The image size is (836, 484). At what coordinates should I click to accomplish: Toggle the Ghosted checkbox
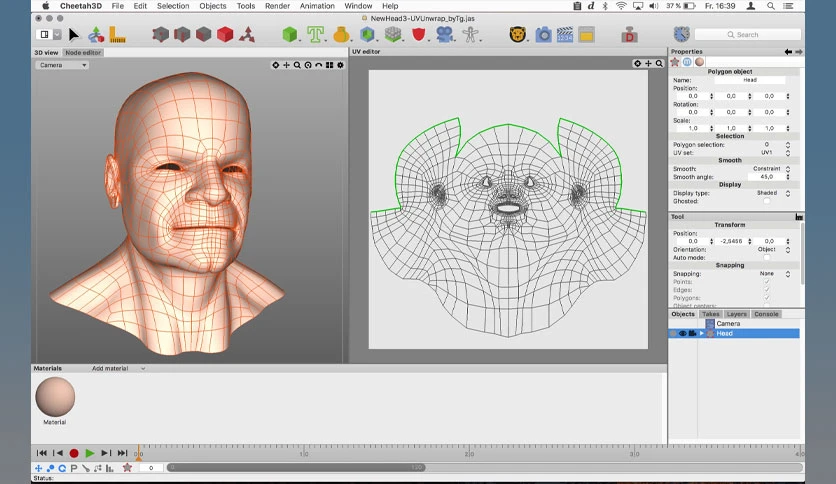767,201
